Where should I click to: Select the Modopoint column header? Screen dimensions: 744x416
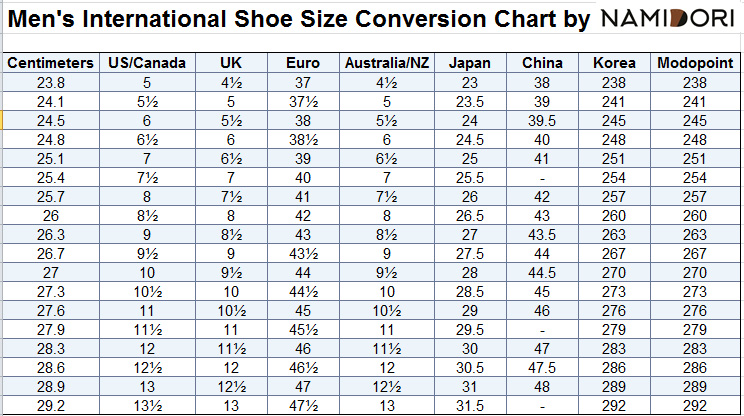point(694,63)
